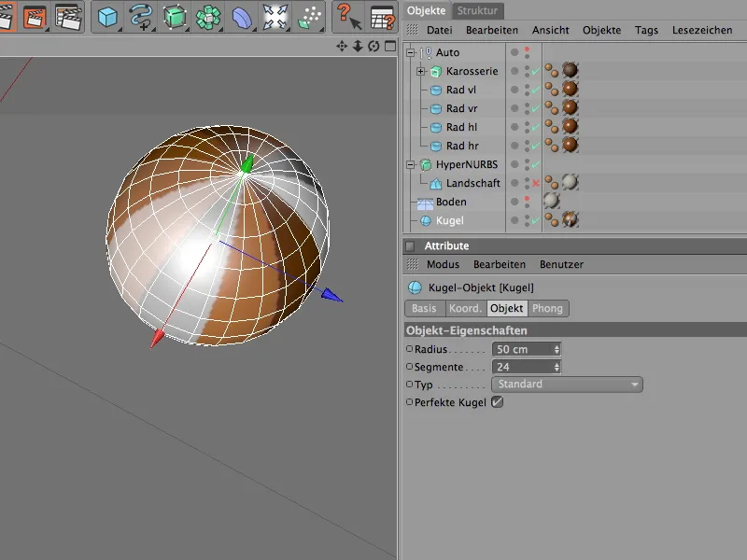
Task: Toggle the Karosserie green check mark
Action: (x=536, y=72)
